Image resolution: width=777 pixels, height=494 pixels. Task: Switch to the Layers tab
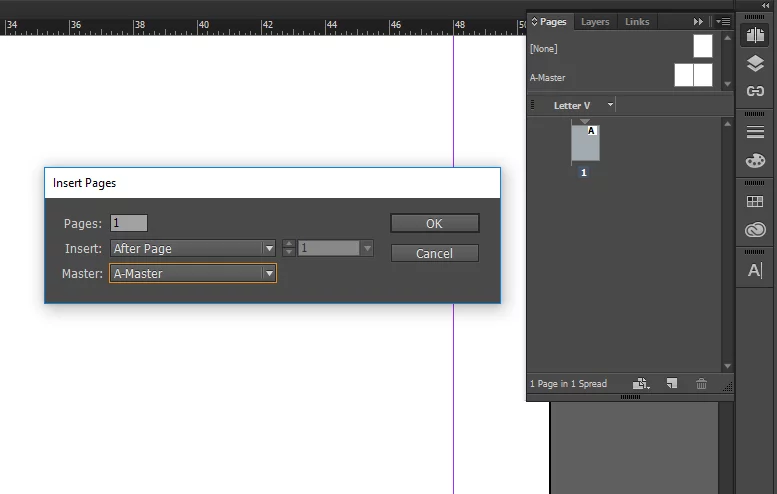tap(595, 22)
